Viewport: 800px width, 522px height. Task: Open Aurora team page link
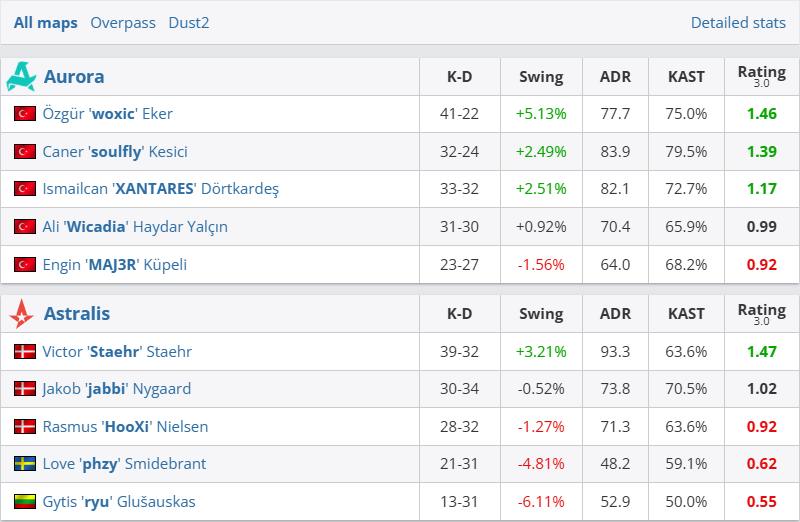[74, 76]
